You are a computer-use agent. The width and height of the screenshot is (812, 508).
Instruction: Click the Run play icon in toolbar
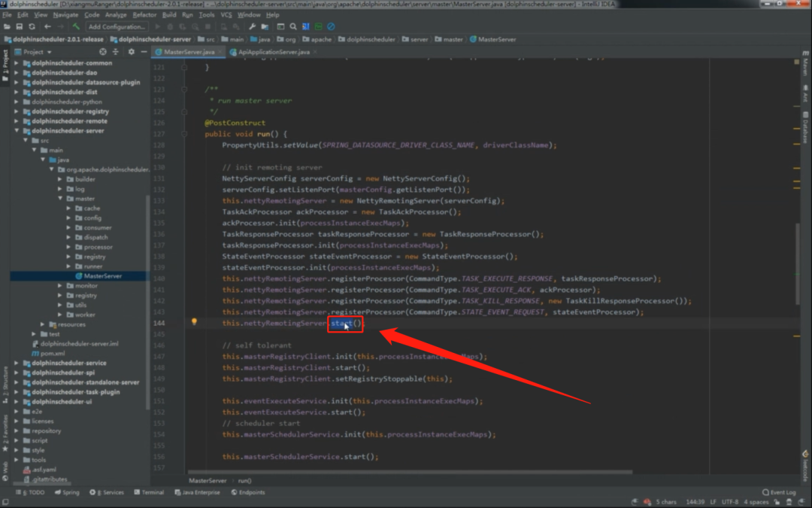pyautogui.click(x=157, y=26)
